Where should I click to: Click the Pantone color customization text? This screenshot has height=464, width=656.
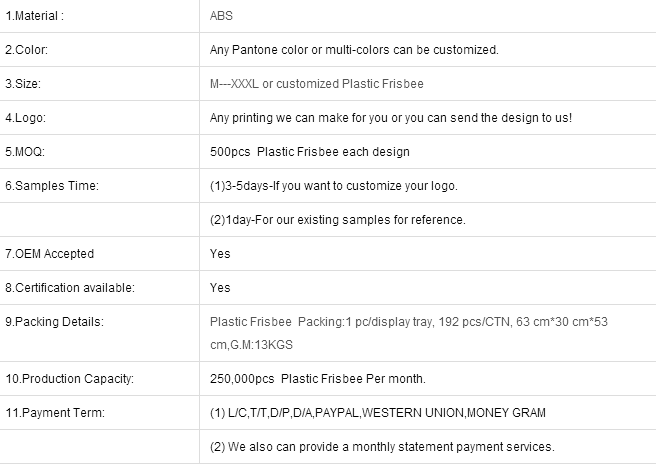(x=354, y=50)
